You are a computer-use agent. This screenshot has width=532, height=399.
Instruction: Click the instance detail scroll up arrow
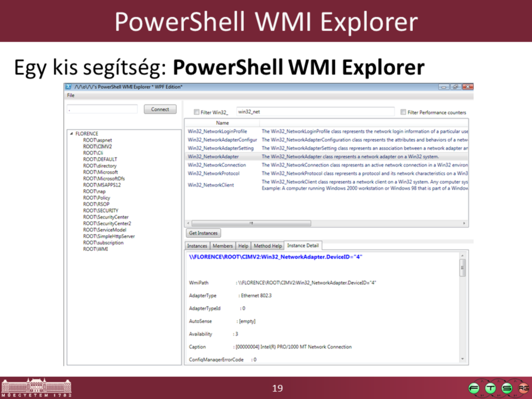pyautogui.click(x=462, y=255)
